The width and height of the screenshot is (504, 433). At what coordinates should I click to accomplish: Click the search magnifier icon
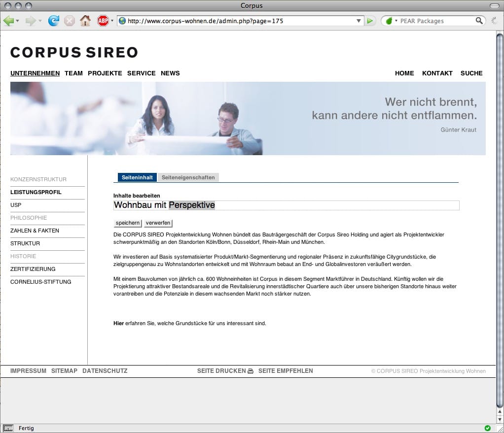pos(479,21)
